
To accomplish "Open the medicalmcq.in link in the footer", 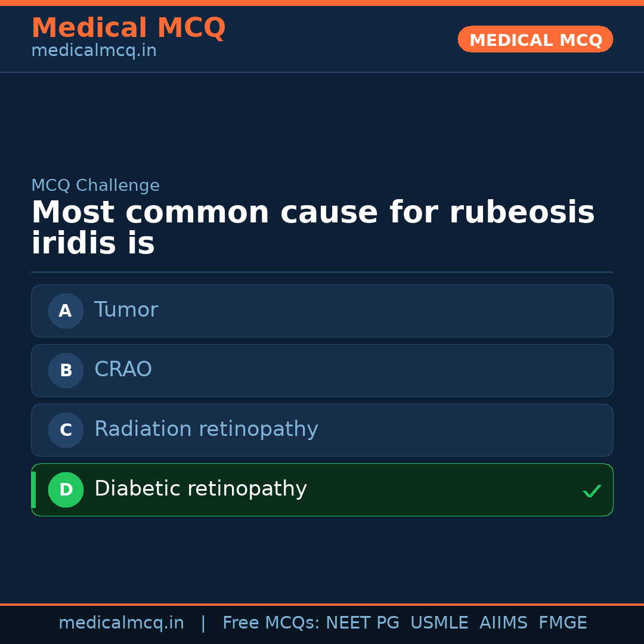I will click(121, 623).
